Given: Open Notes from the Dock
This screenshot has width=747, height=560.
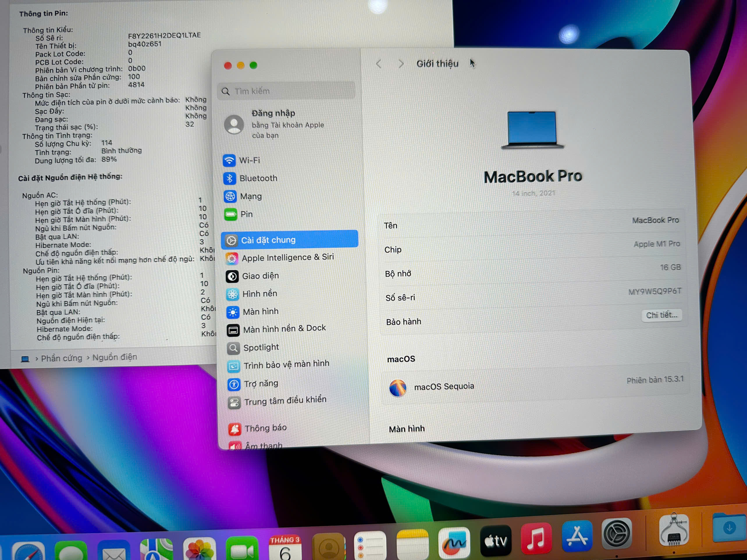Looking at the screenshot, I should point(412,544).
